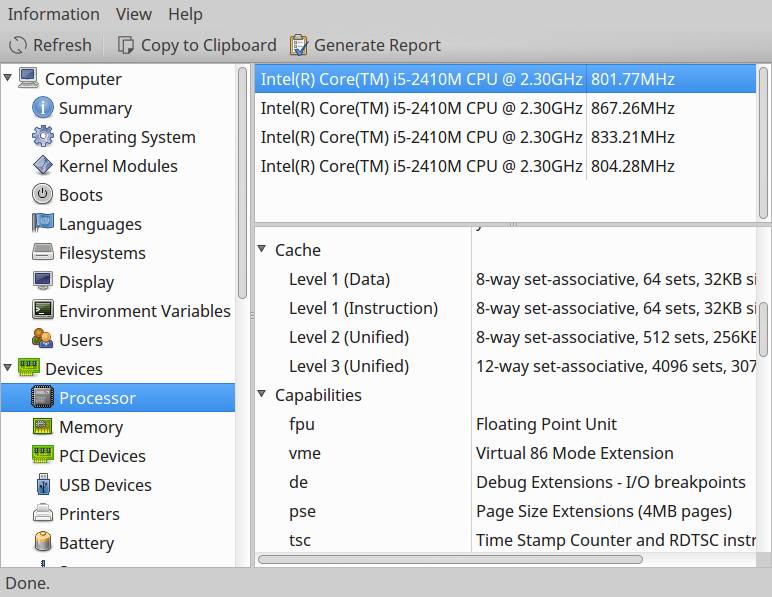This screenshot has height=597, width=772.
Task: Click the details pane vertical scrollbar
Action: [763, 329]
